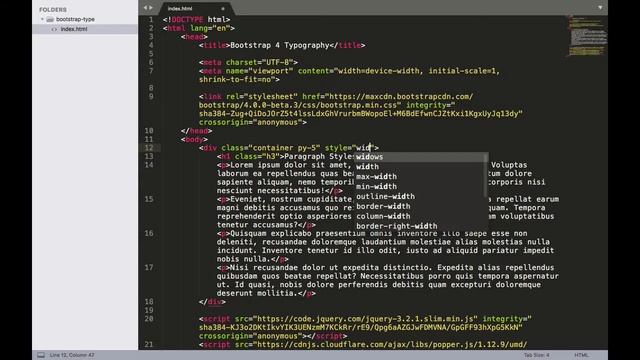Click line number 1 in gutter
The image size is (640, 360).
pyautogui.click(x=151, y=20)
